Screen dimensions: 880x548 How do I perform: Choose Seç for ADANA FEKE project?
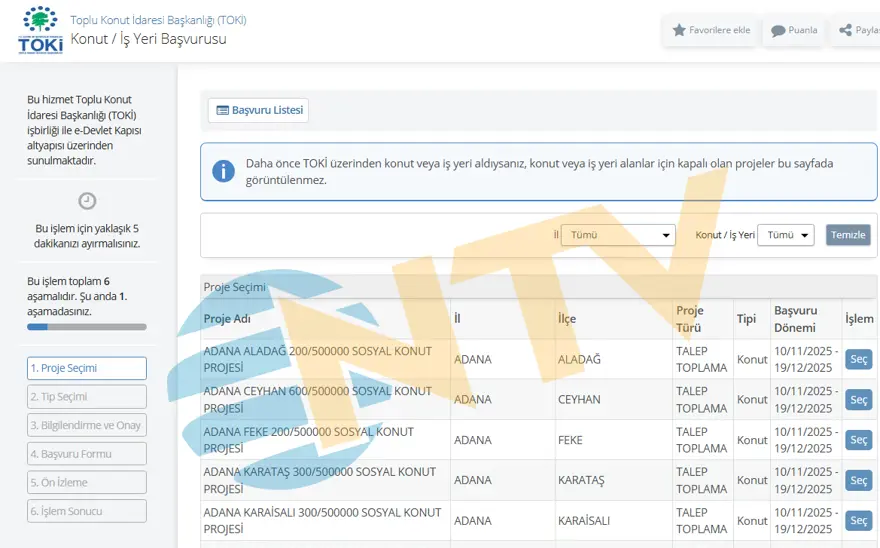[x=858, y=440]
